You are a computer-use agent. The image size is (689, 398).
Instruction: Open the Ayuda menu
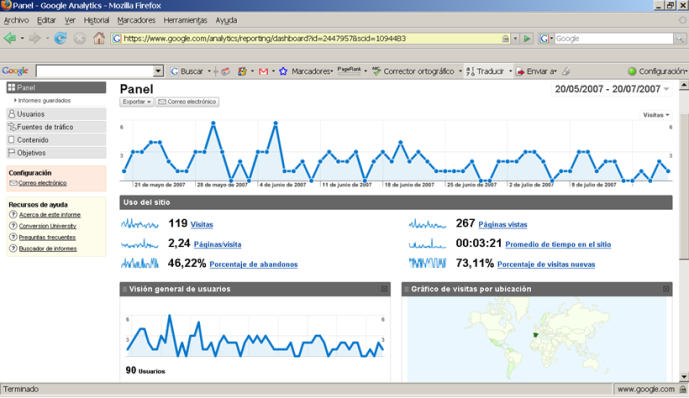[226, 20]
